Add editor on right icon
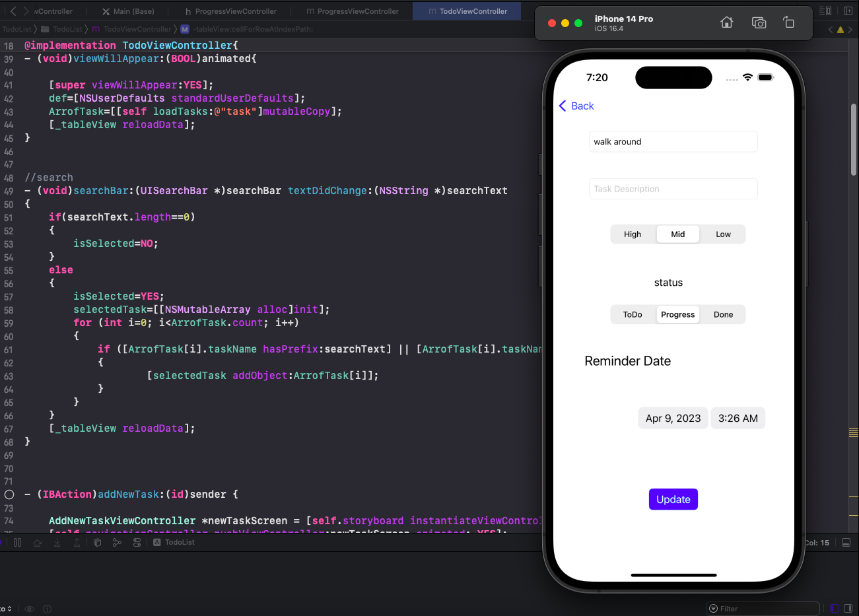Viewport: 859px width, 616px height. tap(848, 11)
